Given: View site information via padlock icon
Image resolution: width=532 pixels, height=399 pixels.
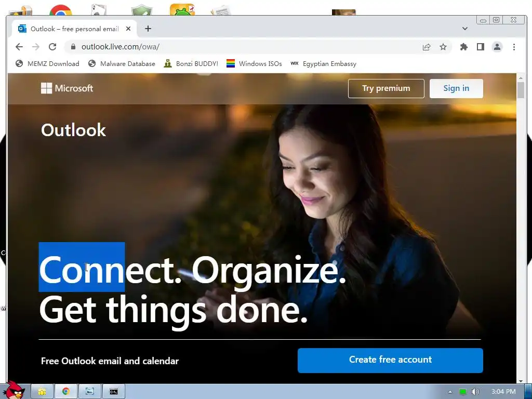Looking at the screenshot, I should (73, 47).
